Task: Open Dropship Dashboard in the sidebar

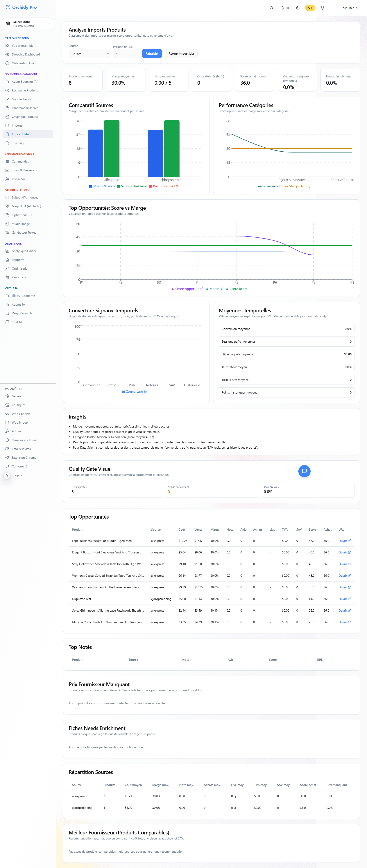Action: point(26,55)
